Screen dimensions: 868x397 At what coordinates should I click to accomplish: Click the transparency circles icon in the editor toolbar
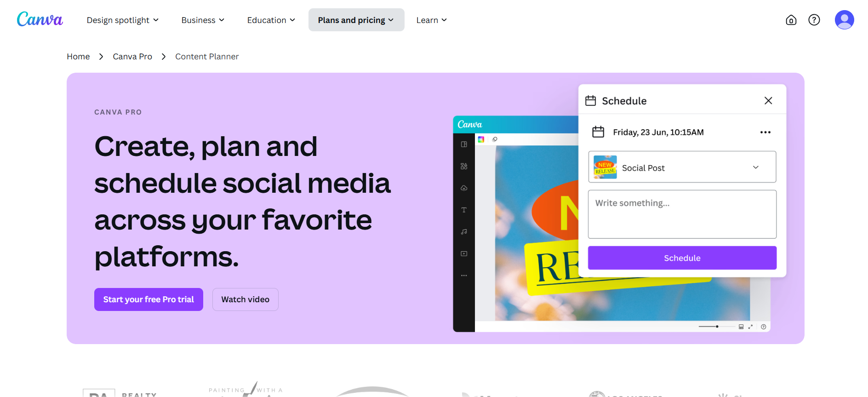click(495, 139)
